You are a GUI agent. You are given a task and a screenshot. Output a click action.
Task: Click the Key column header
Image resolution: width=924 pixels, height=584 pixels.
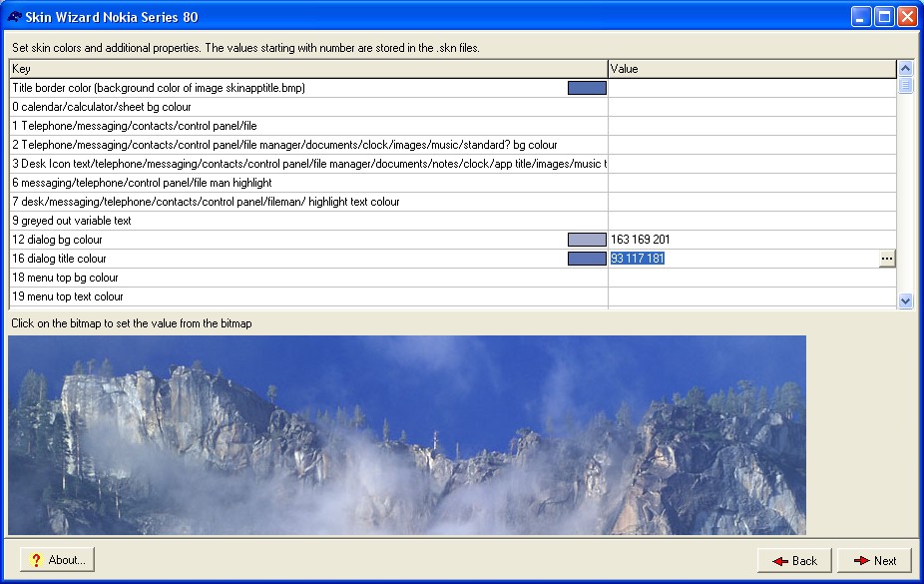308,69
